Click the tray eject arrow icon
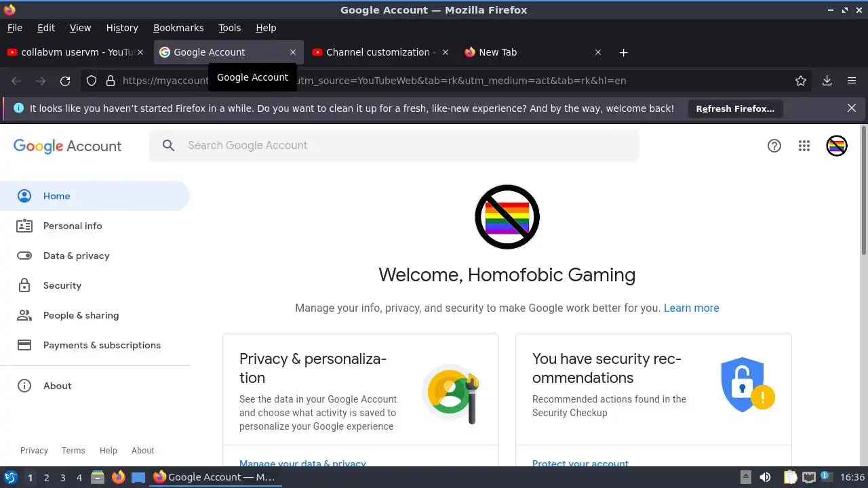Viewport: 868px width, 488px height. [x=745, y=477]
